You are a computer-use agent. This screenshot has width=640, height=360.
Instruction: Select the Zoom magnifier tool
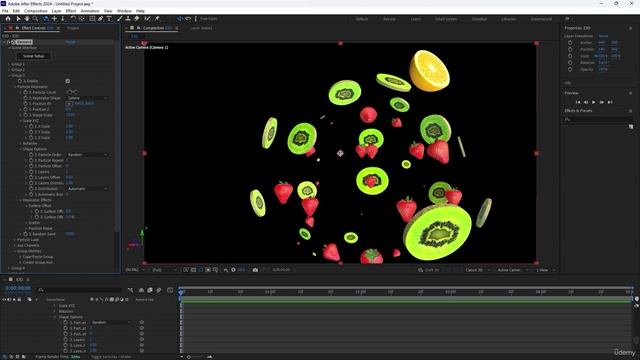pos(36,19)
